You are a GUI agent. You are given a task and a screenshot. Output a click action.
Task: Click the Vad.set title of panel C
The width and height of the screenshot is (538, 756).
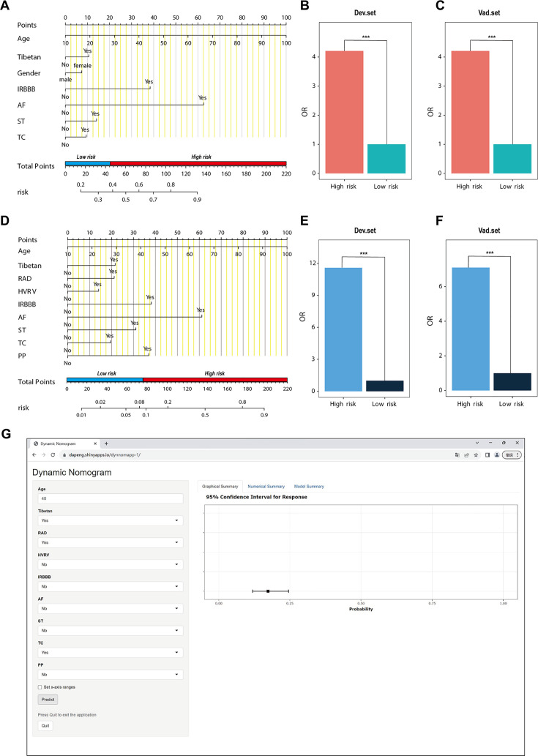(489, 13)
